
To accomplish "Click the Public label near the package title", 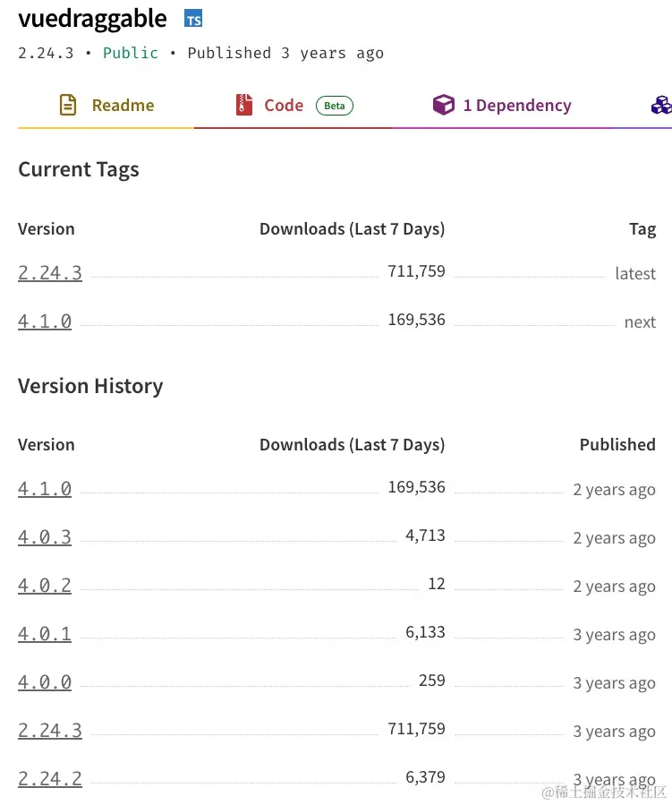I will tap(131, 53).
